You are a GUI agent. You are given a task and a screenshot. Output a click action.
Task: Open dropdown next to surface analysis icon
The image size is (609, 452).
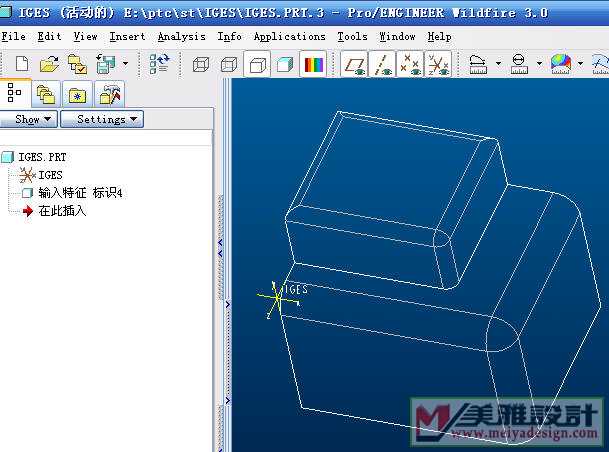pyautogui.click(x=581, y=63)
